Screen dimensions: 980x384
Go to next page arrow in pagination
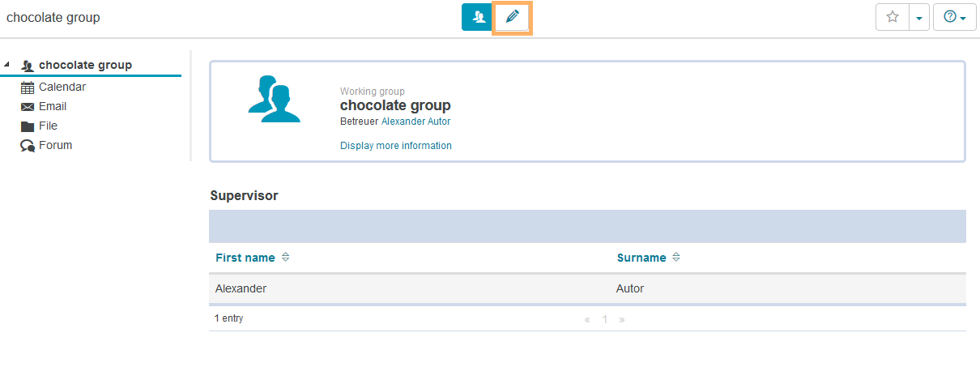(x=622, y=319)
